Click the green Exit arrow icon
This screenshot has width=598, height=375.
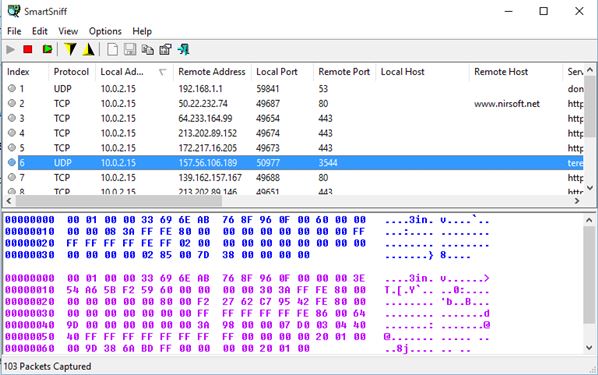pyautogui.click(x=183, y=50)
